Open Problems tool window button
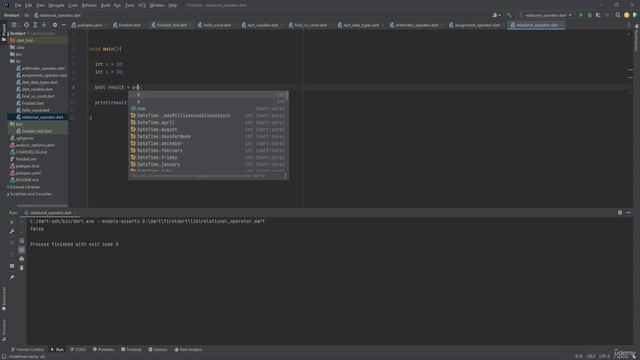 click(x=103, y=349)
